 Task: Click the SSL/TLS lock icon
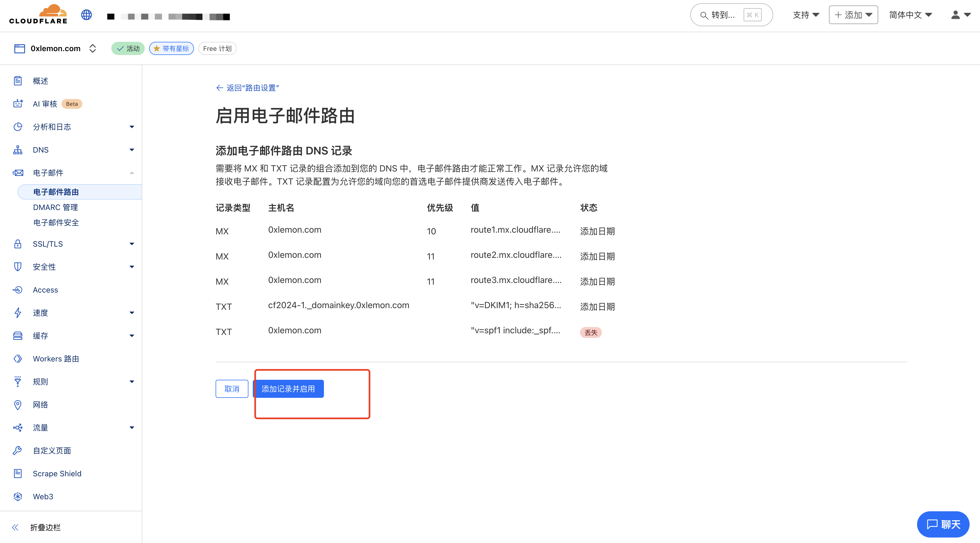[x=18, y=244]
